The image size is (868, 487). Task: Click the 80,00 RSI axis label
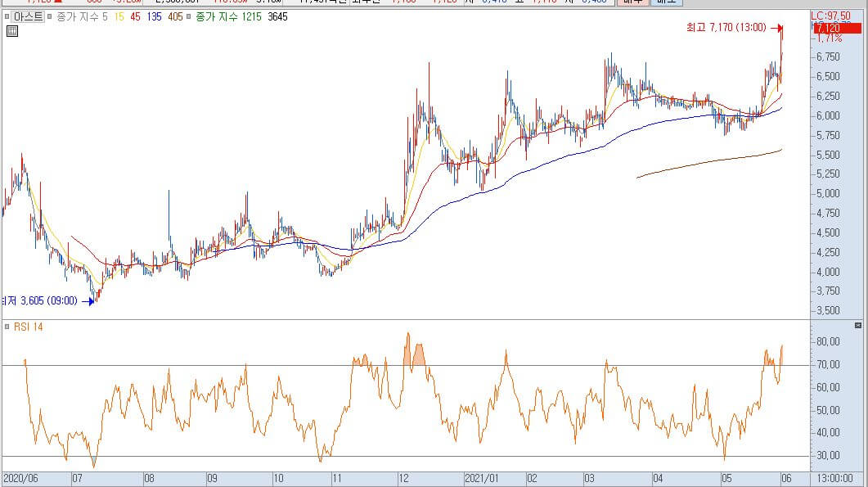pos(828,342)
